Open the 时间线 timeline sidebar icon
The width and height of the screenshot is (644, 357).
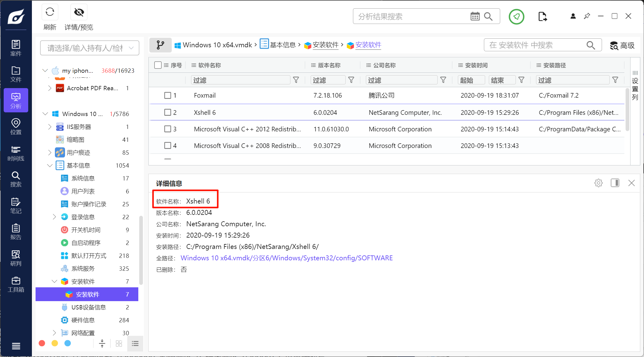click(x=16, y=153)
